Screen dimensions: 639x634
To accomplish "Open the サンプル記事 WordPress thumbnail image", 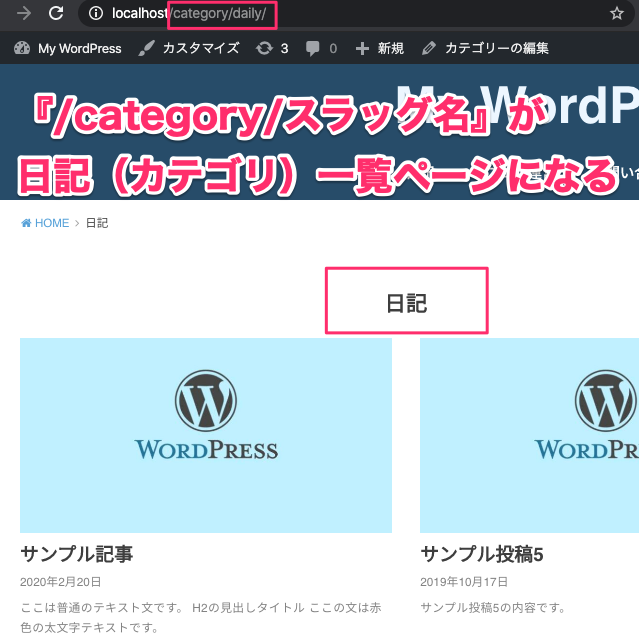I will 206,435.
